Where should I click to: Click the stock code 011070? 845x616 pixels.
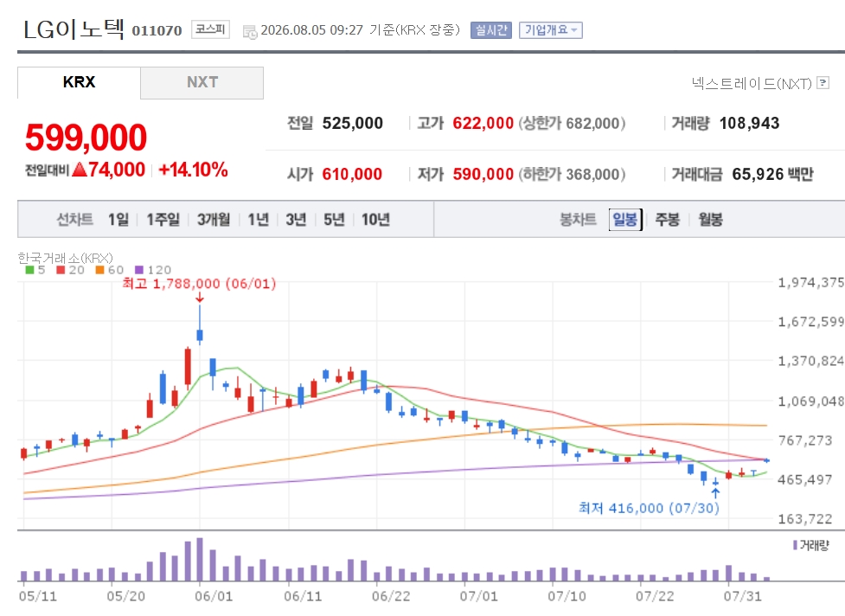[x=157, y=31]
